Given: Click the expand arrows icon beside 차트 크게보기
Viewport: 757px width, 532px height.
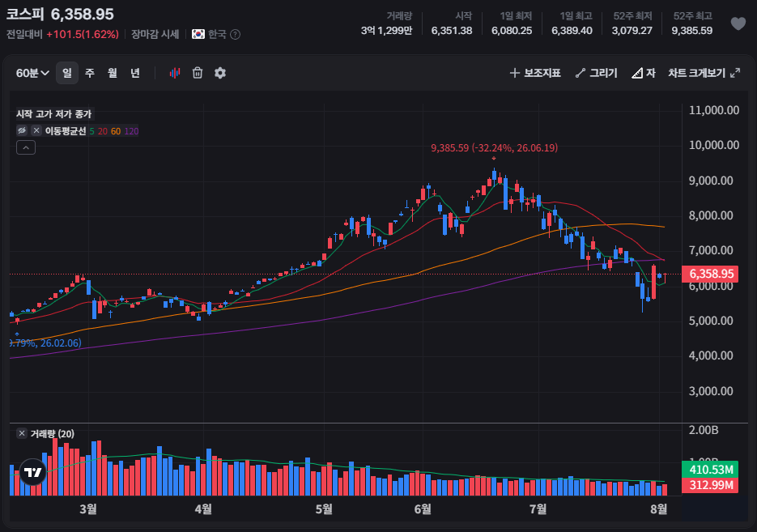Looking at the screenshot, I should tap(735, 73).
